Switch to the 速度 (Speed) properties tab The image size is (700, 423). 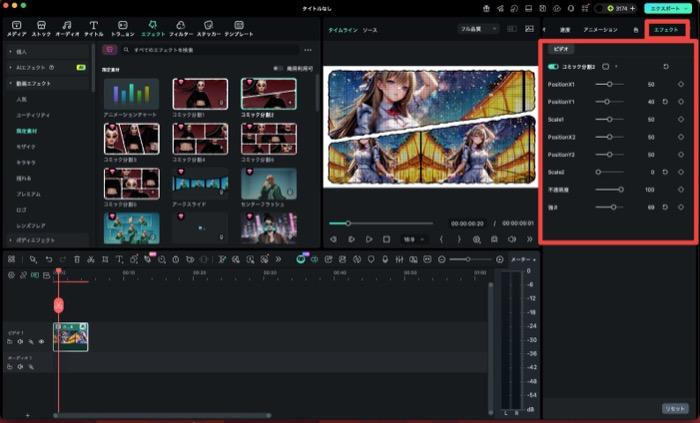click(565, 29)
